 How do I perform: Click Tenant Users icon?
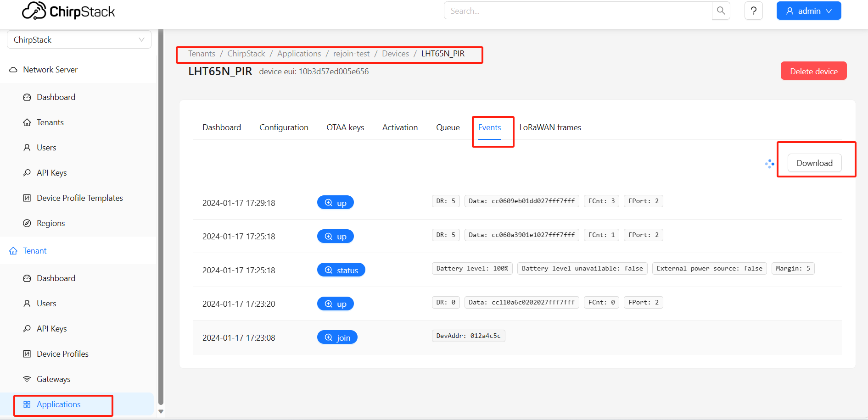tap(27, 304)
